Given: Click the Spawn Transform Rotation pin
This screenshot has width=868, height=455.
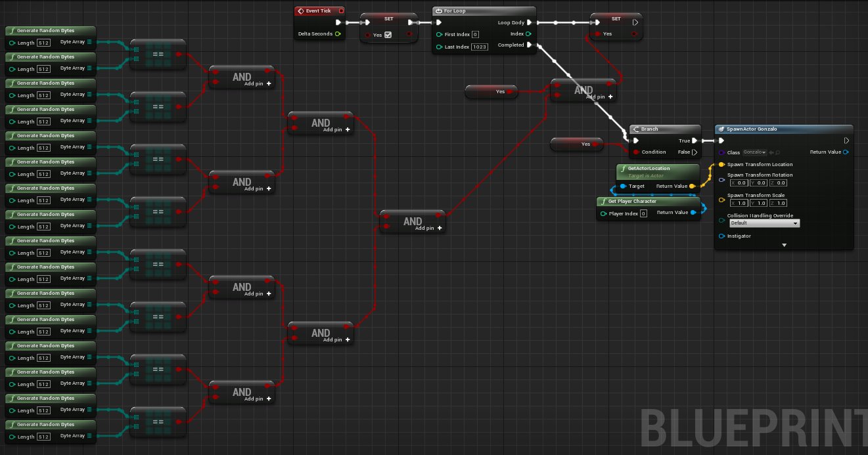Looking at the screenshot, I should [721, 179].
